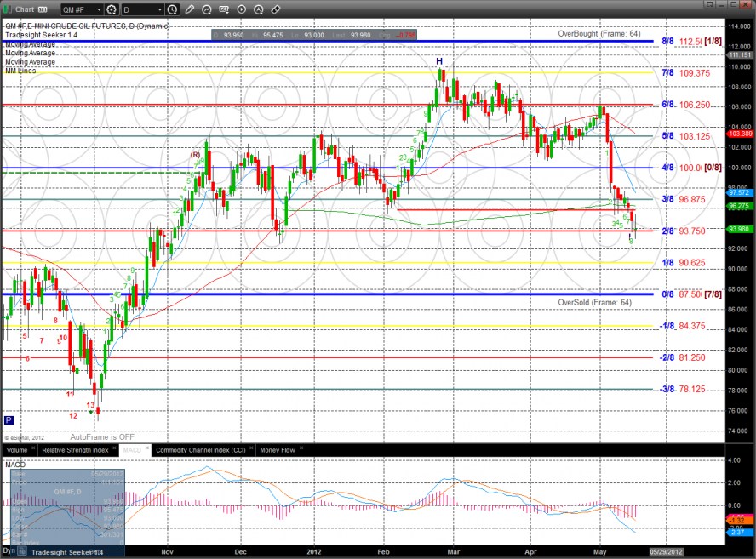Click the 05/29/2012 date marker on time axis
This screenshot has width=756, height=559.
coord(667,553)
